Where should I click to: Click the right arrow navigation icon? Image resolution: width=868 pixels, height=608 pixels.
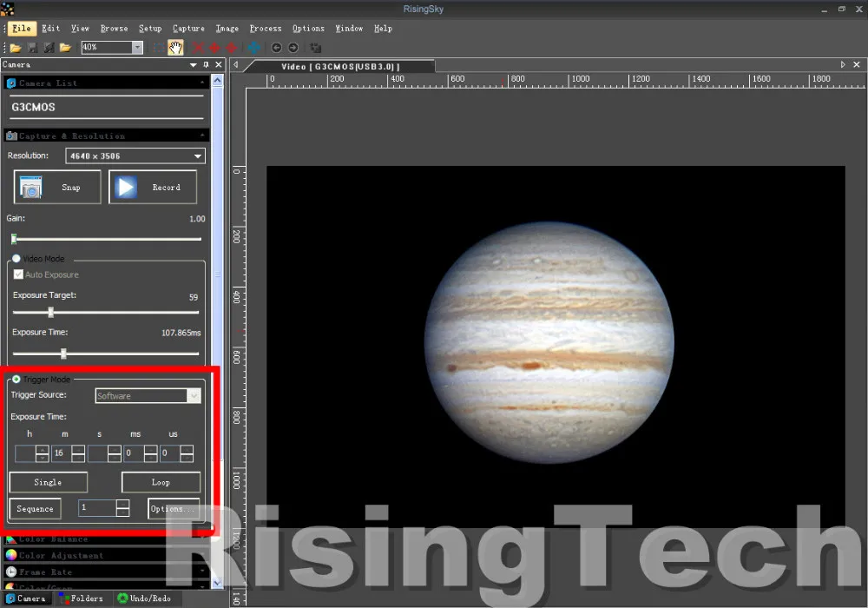click(x=293, y=48)
